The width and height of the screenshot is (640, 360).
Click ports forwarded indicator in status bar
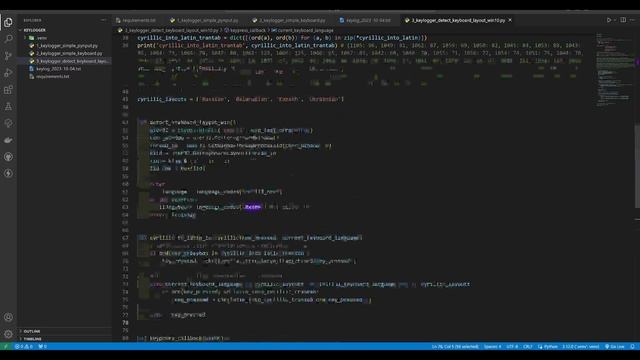click(x=42, y=347)
